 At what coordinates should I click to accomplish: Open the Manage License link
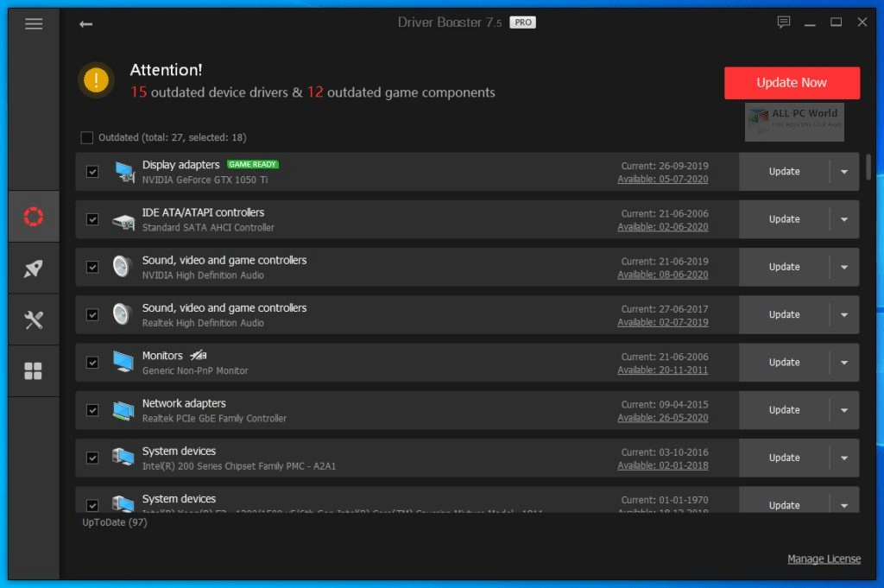click(823, 559)
